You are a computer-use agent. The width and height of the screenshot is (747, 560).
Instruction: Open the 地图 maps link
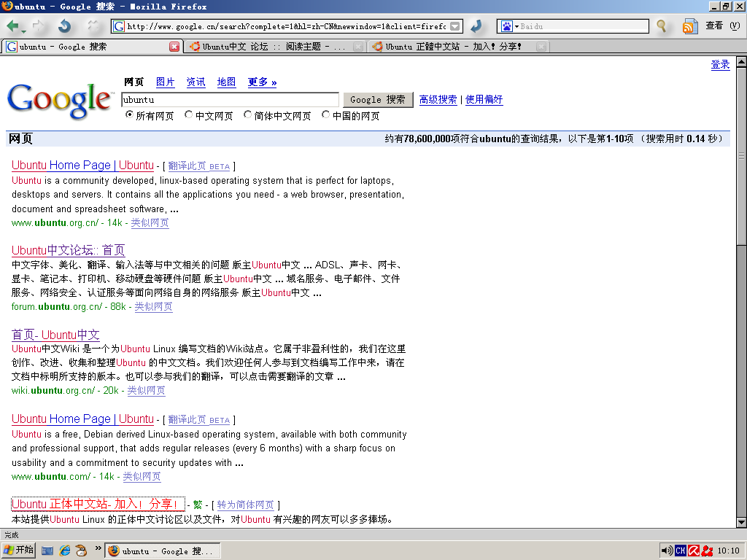[x=226, y=82]
